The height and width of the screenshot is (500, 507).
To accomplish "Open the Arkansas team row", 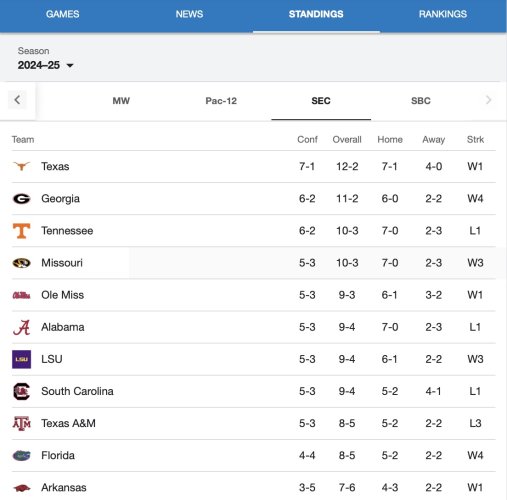I will pyautogui.click(x=254, y=487).
